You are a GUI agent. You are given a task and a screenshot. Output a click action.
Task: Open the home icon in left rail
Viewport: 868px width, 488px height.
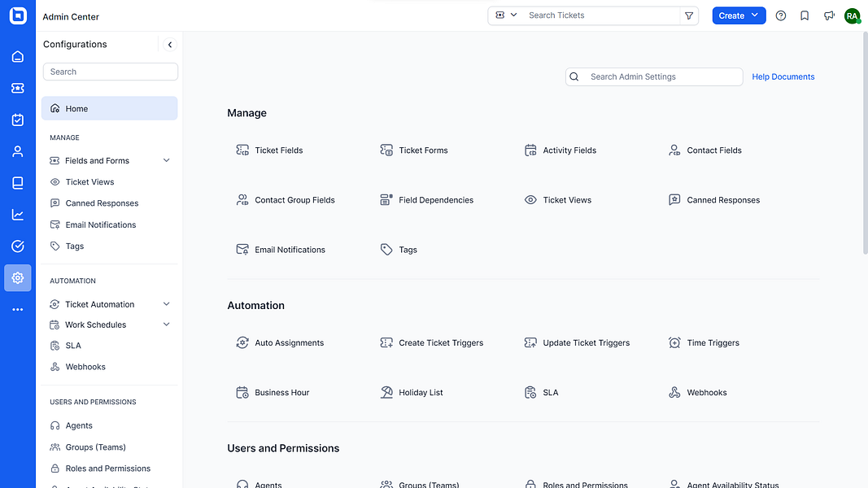click(18, 57)
